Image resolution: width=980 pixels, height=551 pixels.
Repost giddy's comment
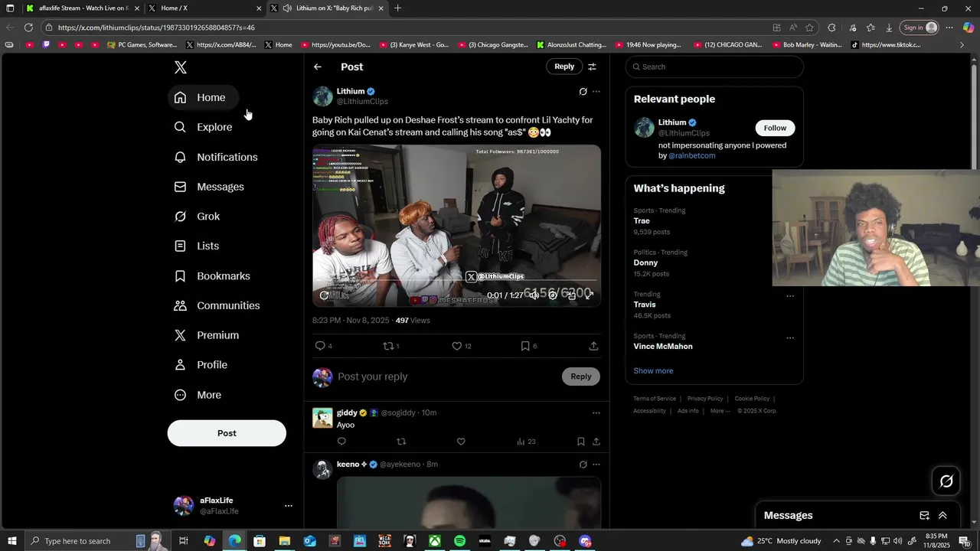pyautogui.click(x=401, y=442)
